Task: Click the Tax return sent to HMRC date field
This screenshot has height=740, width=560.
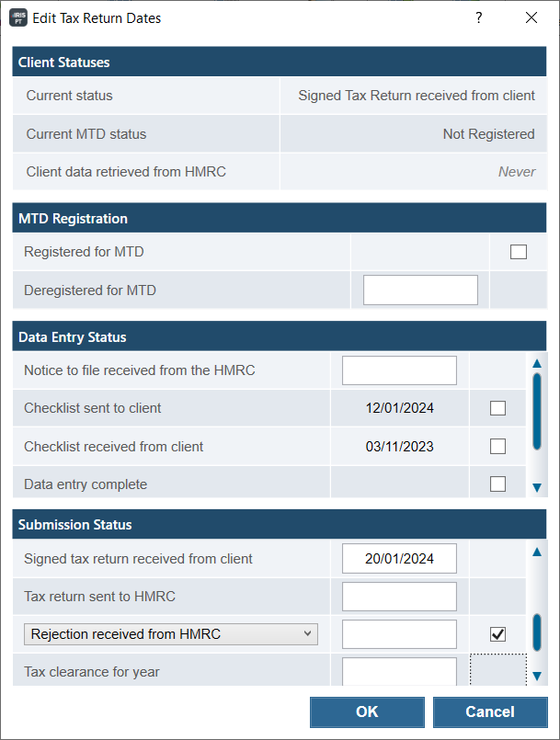Action: coord(399,597)
